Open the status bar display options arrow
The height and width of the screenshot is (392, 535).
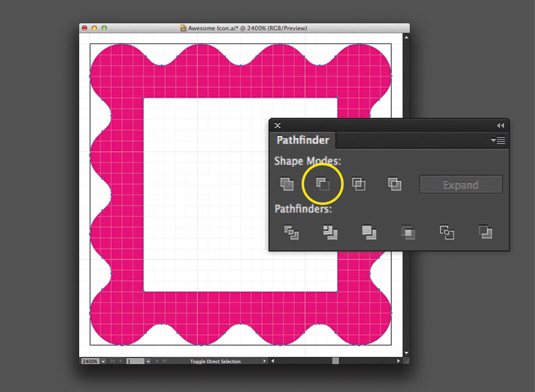264,361
